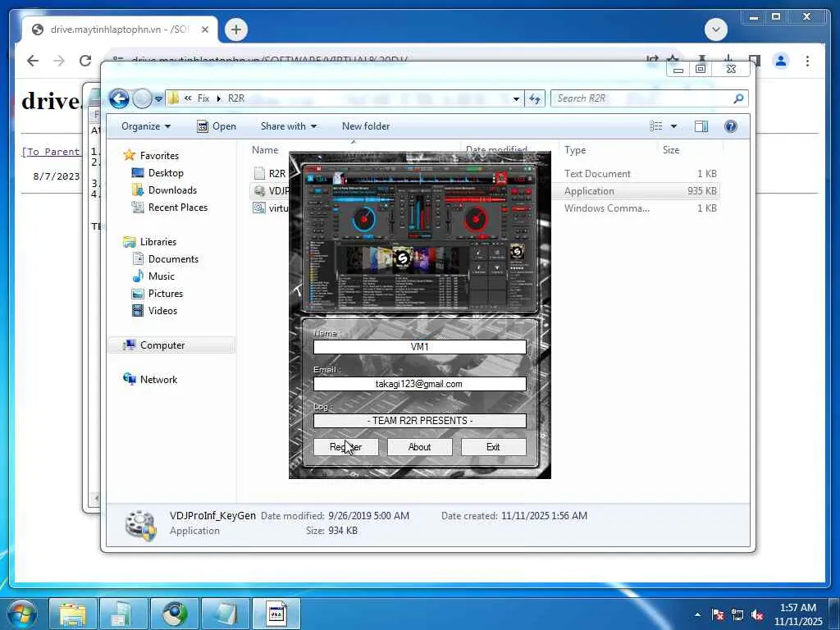Sort files by the Name column header

265,150
